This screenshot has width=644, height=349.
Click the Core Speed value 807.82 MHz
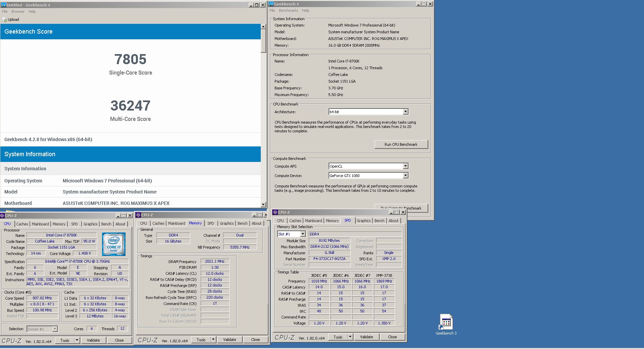(x=42, y=298)
